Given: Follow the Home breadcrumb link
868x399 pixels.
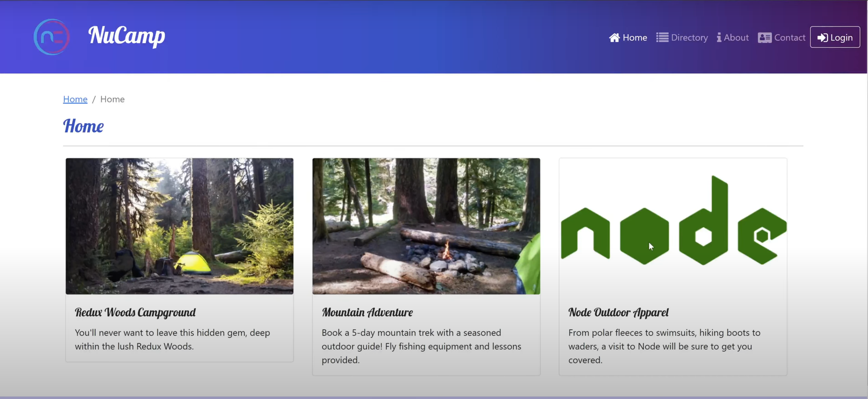Looking at the screenshot, I should pyautogui.click(x=75, y=99).
